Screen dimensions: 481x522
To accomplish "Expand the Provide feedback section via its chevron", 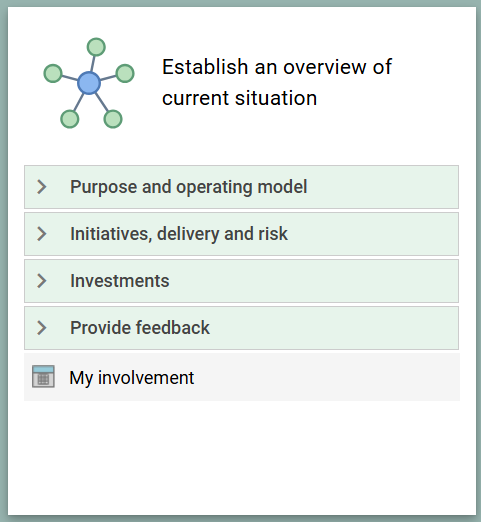I will (42, 328).
